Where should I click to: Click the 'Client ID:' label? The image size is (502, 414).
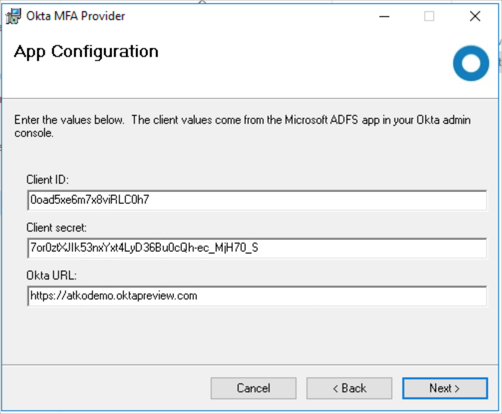47,180
